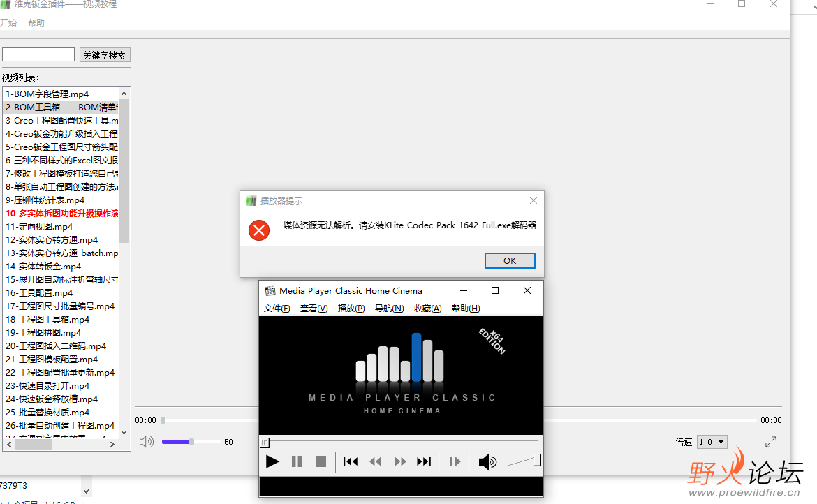Image resolution: width=817 pixels, height=504 pixels.
Task: Select 22-工程图配置批量更新.mp4
Action: pos(61,373)
